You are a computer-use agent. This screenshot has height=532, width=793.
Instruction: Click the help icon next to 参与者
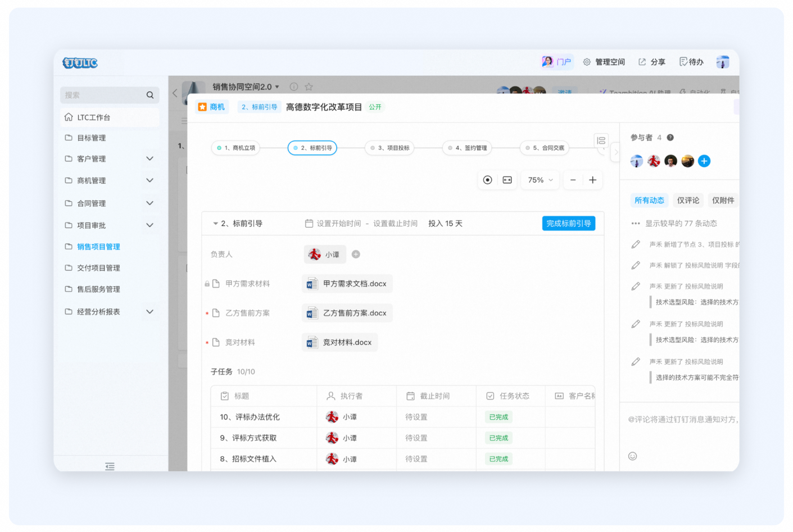[x=670, y=137]
